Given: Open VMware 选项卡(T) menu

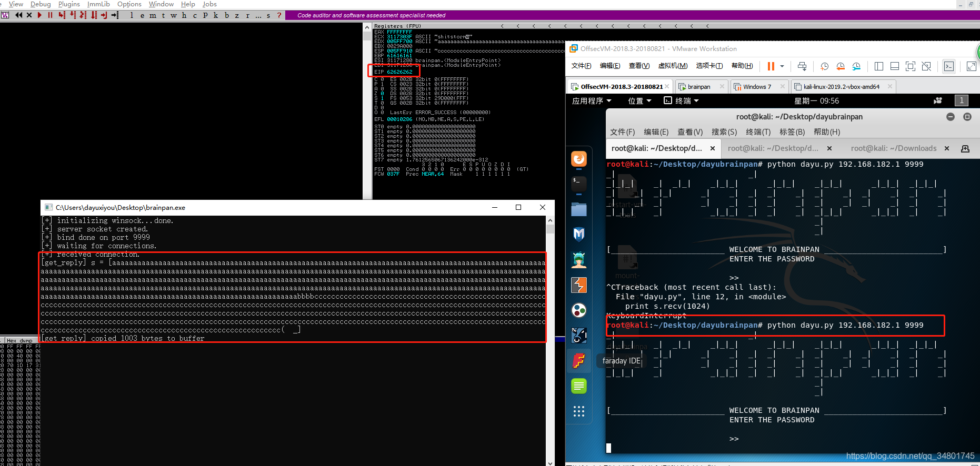Looking at the screenshot, I should point(709,66).
